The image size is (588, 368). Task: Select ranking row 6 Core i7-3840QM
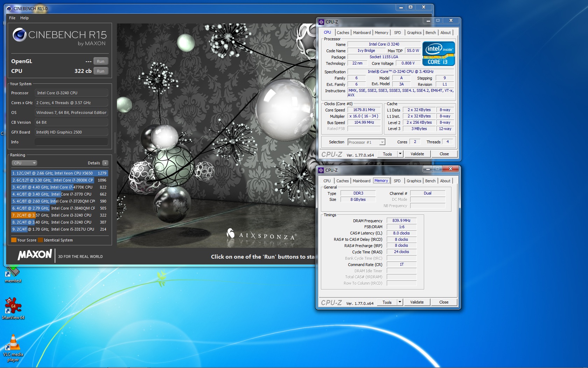(59, 208)
